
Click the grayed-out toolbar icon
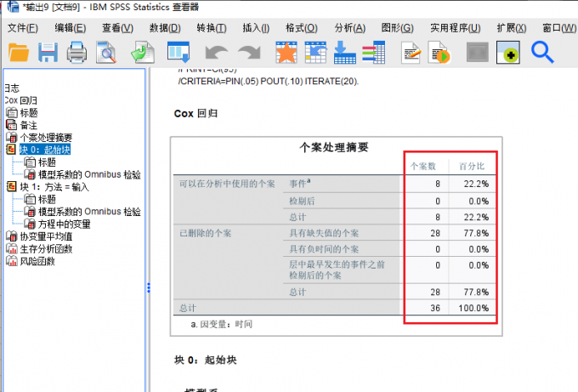pos(478,53)
